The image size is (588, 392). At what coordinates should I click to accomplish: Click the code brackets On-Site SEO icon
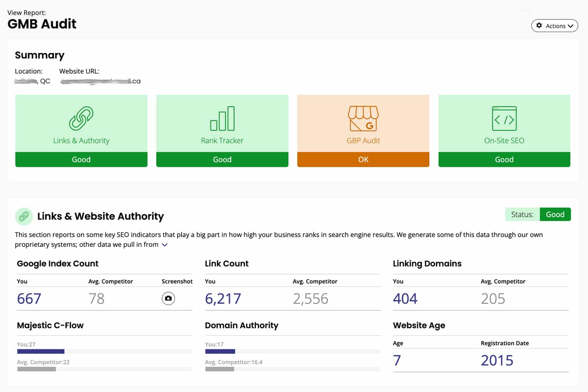coord(504,118)
